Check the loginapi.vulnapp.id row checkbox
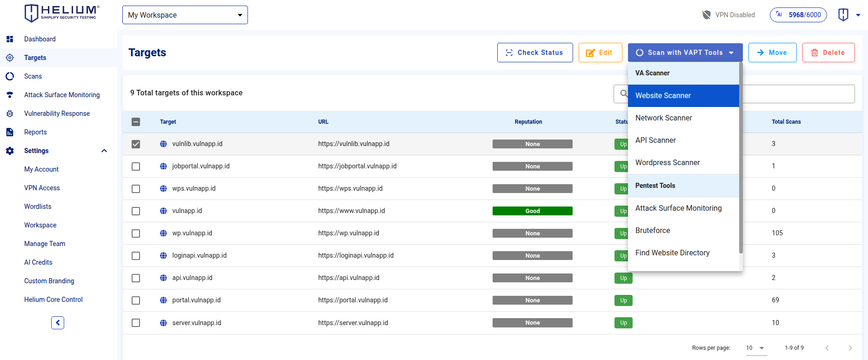The width and height of the screenshot is (868, 360). [136, 256]
